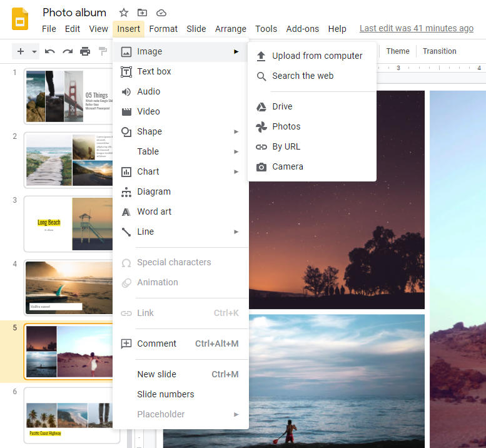Viewport: 486px width, 448px height.
Task: Click the redo arrow icon
Action: [68, 51]
